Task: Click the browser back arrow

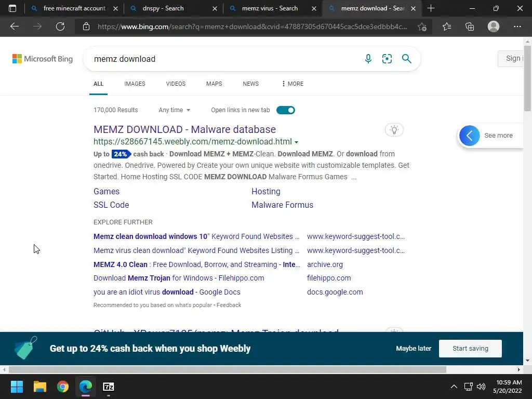Action: pyautogui.click(x=15, y=26)
